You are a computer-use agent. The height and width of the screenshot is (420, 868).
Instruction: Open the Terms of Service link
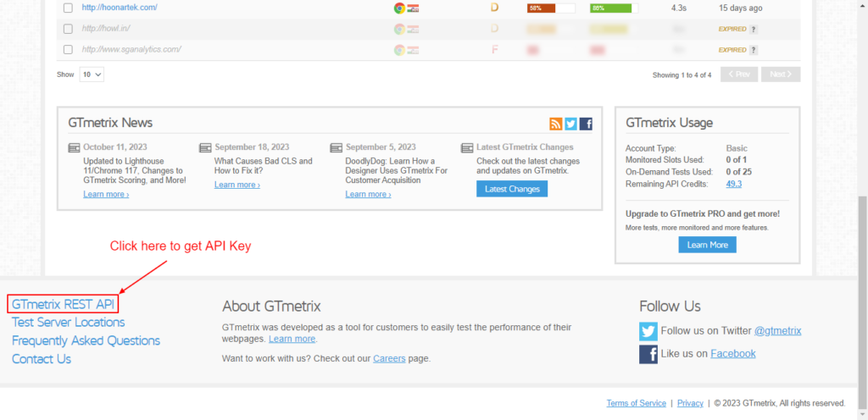click(x=636, y=403)
